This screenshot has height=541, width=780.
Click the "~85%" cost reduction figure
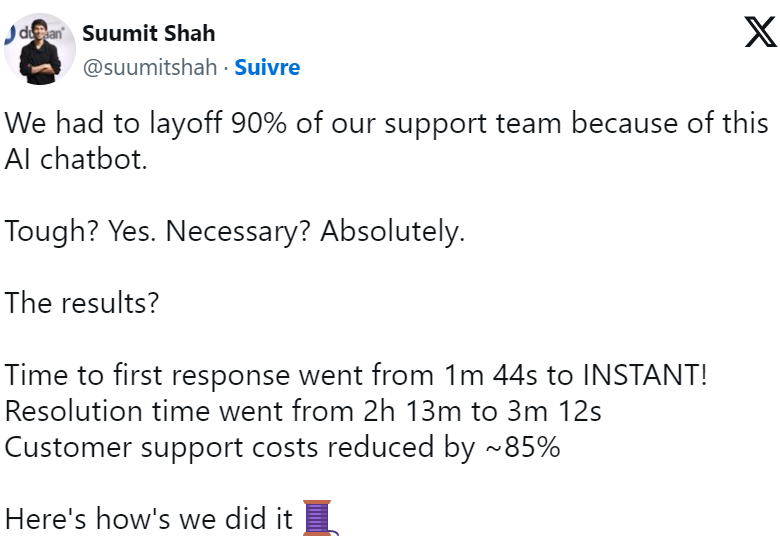coord(523,447)
